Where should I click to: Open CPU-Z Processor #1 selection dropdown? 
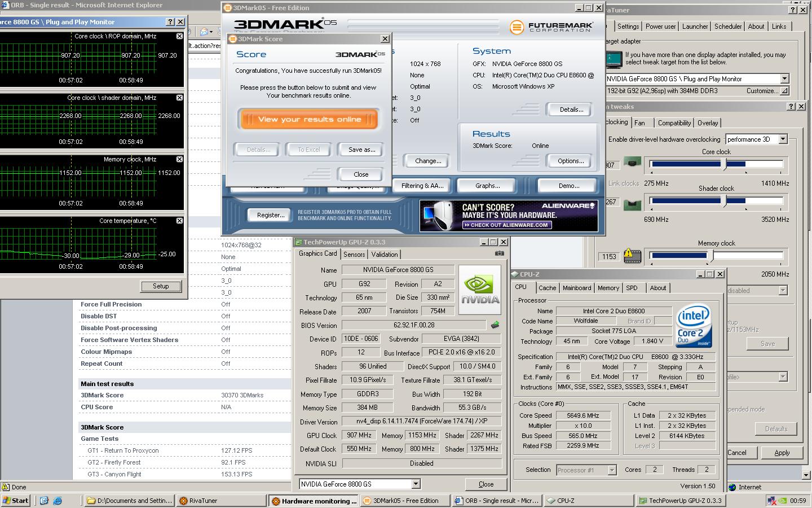tap(612, 470)
